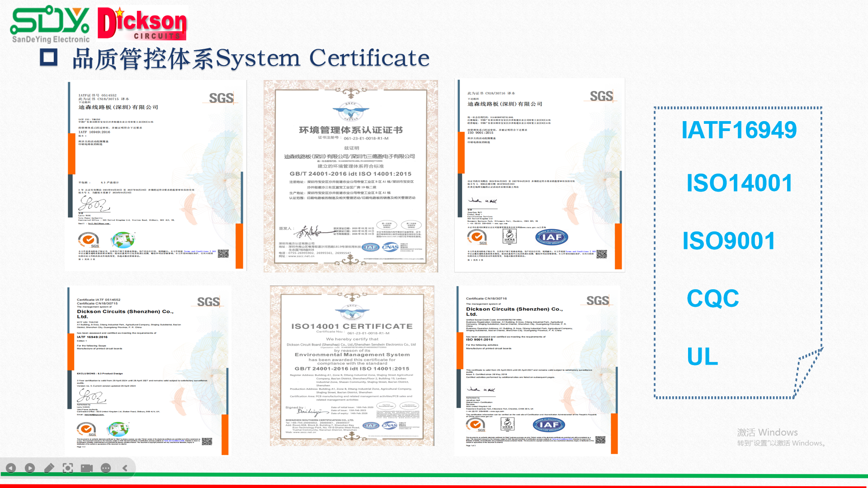The height and width of the screenshot is (488, 868).
Task: Select the English ISO 9001:2015 certificate image
Action: [x=538, y=370]
